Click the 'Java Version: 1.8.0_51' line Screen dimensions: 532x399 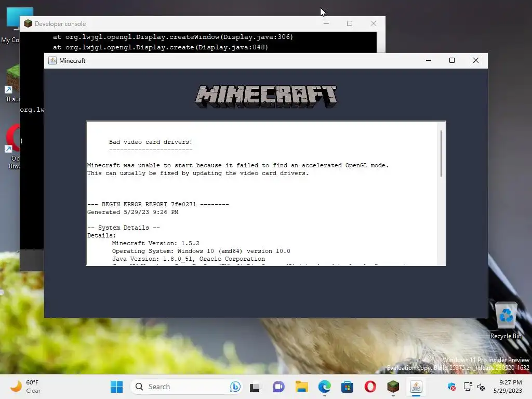tap(188, 259)
